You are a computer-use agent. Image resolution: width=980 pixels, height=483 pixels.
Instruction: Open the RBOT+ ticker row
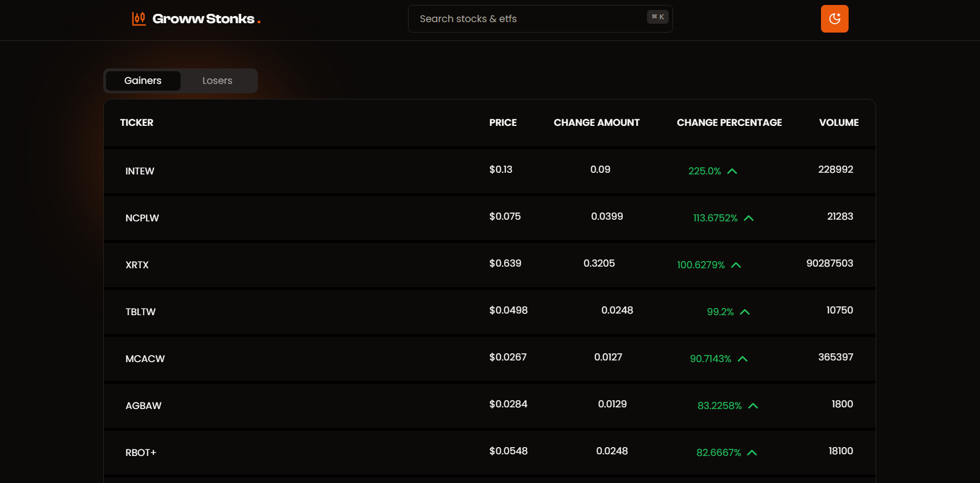click(489, 453)
